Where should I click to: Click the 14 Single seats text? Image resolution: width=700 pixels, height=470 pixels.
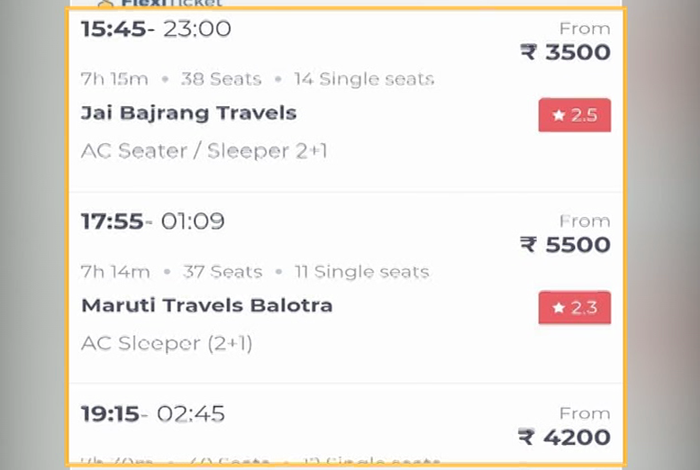click(364, 79)
